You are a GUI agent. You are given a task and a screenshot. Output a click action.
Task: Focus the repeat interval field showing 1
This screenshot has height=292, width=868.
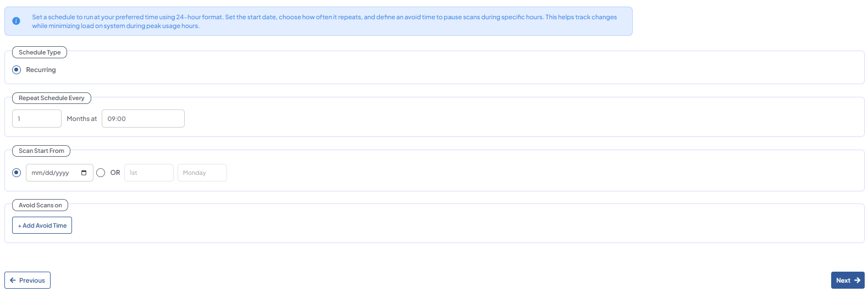(x=37, y=119)
